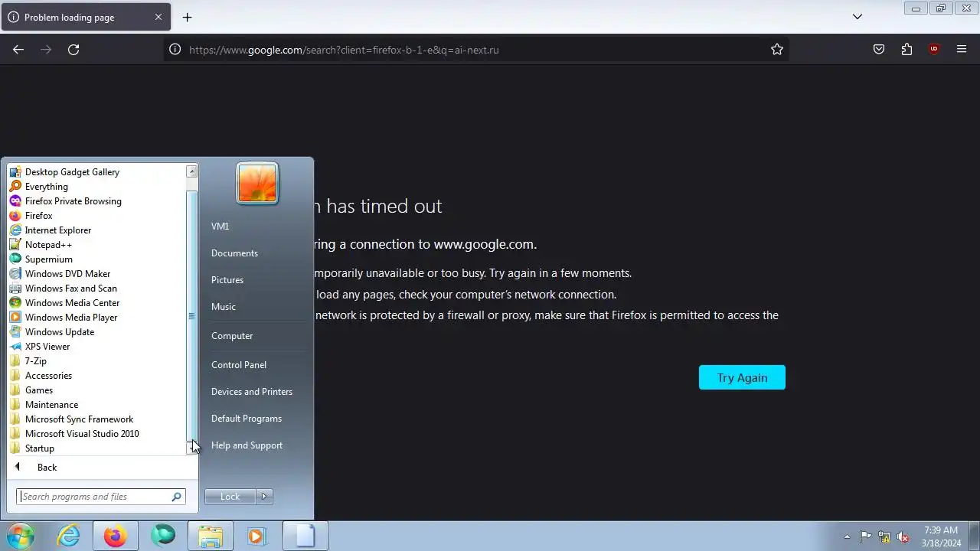Image resolution: width=980 pixels, height=551 pixels.
Task: Click Try Again on the error page
Action: pos(742,377)
